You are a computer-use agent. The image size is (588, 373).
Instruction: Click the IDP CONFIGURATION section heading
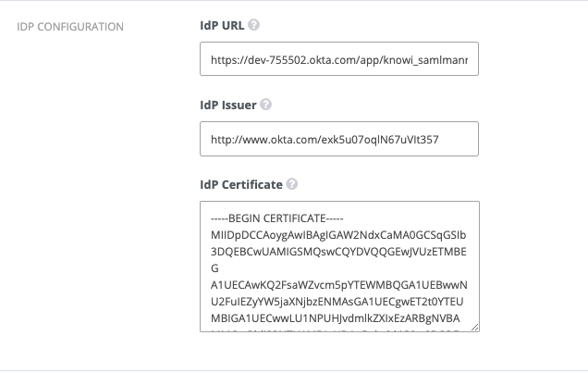(x=70, y=26)
